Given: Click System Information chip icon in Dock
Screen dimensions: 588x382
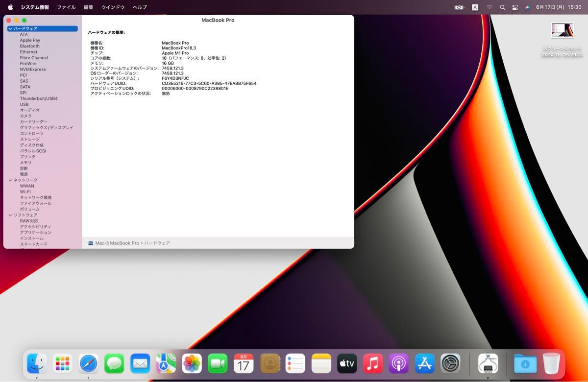Looking at the screenshot, I should (488, 363).
